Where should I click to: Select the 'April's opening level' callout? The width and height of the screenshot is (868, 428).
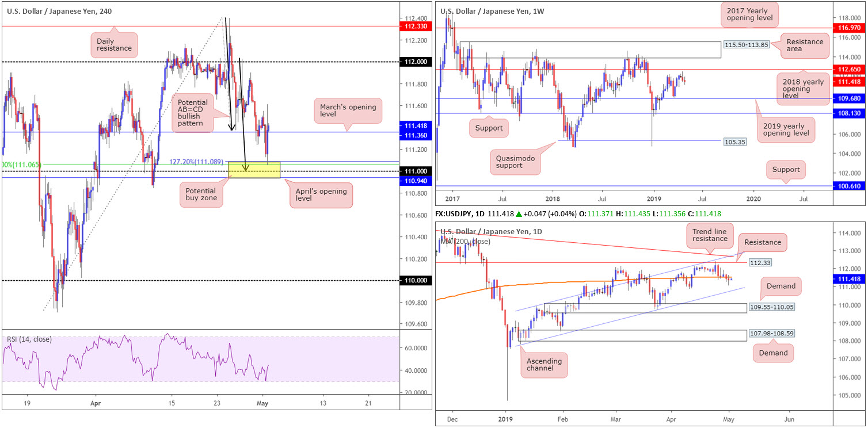(320, 196)
